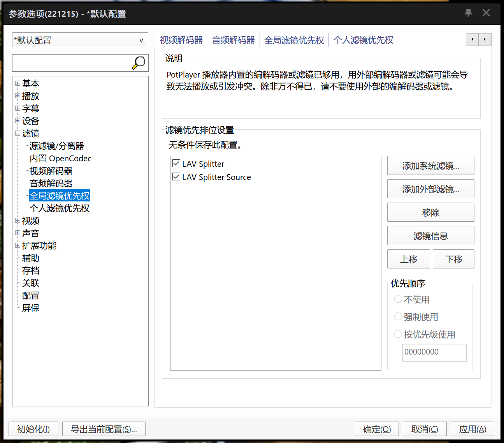504x443 pixels.
Task: Click the 00000000 priority input field
Action: click(434, 352)
